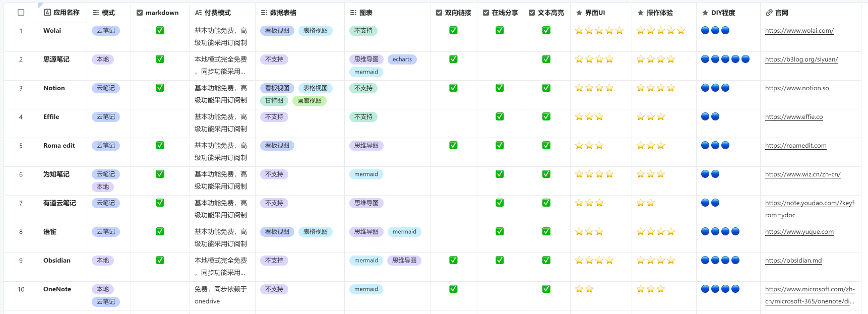Click the 界面UI stars for OneNote
Screen dimensions: 868x314
click(584, 289)
